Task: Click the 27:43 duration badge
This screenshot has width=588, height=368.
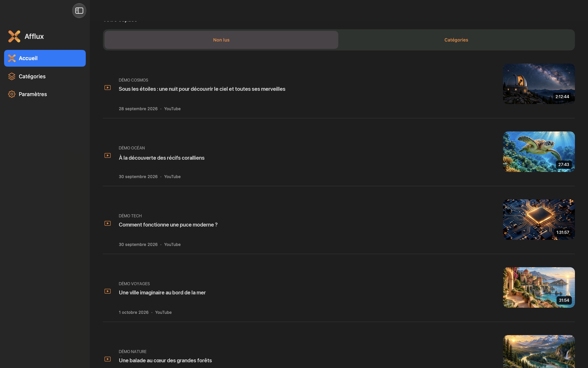Action: (x=564, y=165)
